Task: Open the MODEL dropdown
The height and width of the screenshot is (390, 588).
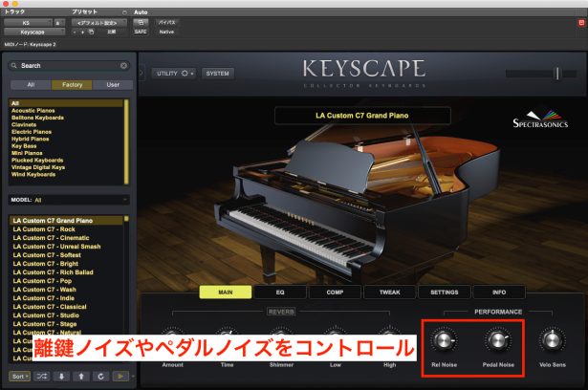Action: point(69,200)
